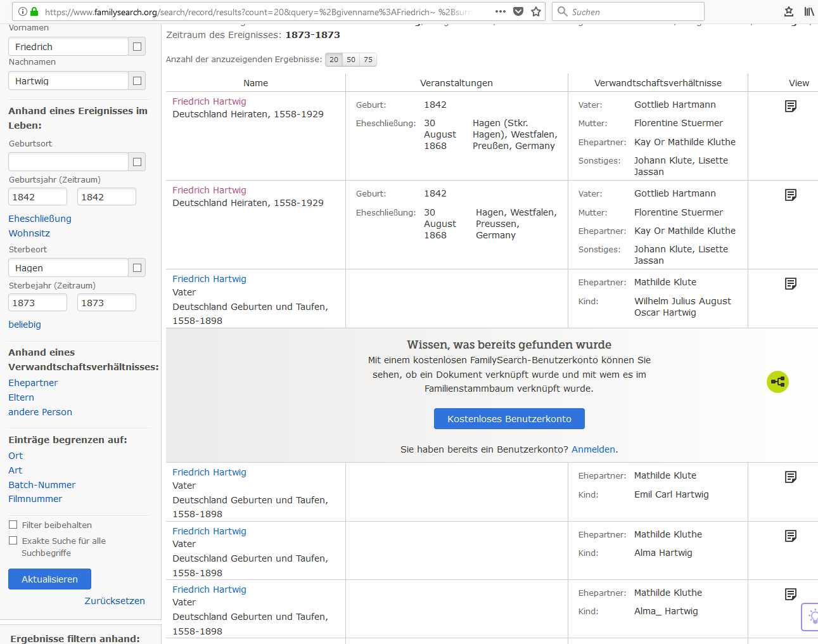The image size is (818, 644).
Task: Click the empty Geburtsort field
Action: point(68,162)
